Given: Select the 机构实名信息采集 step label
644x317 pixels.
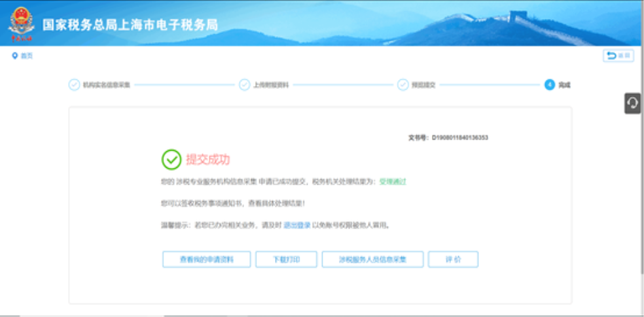Looking at the screenshot, I should (107, 84).
